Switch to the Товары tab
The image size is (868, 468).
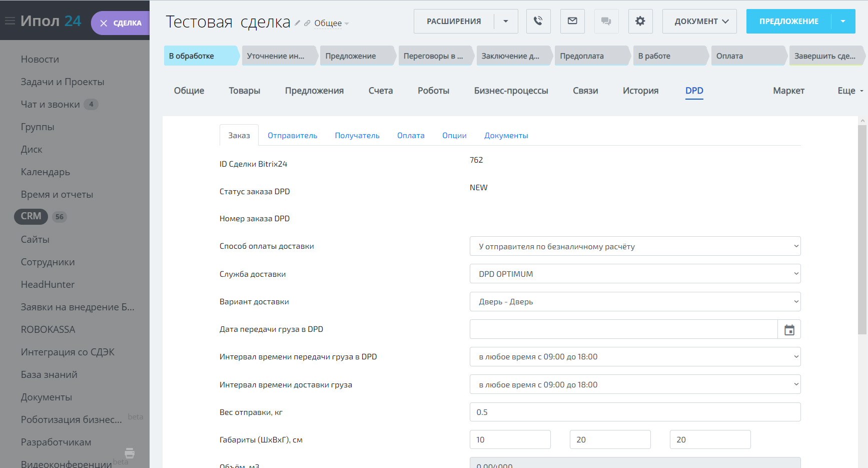click(x=245, y=91)
